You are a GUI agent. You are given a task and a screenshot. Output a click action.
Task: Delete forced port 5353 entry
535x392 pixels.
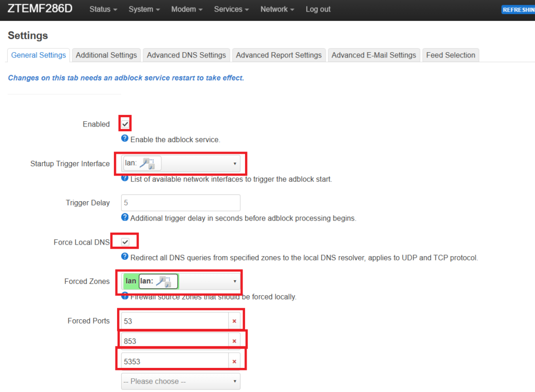point(234,361)
